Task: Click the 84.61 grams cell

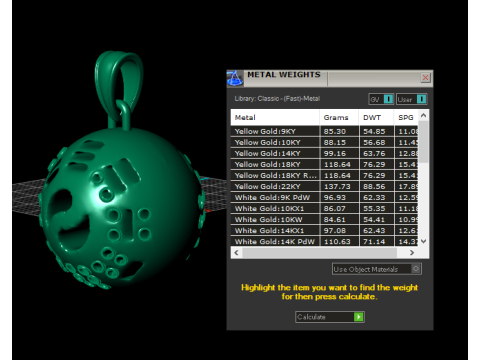Action: tap(339, 219)
